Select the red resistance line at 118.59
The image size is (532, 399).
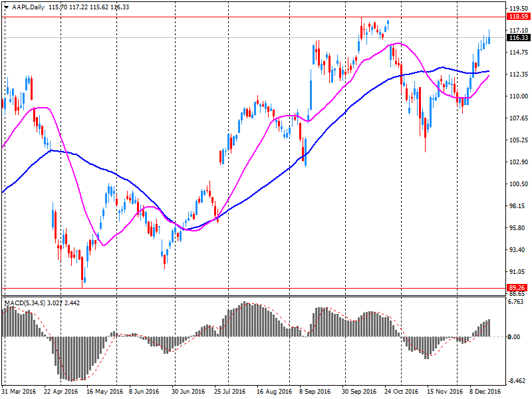tap(254, 17)
